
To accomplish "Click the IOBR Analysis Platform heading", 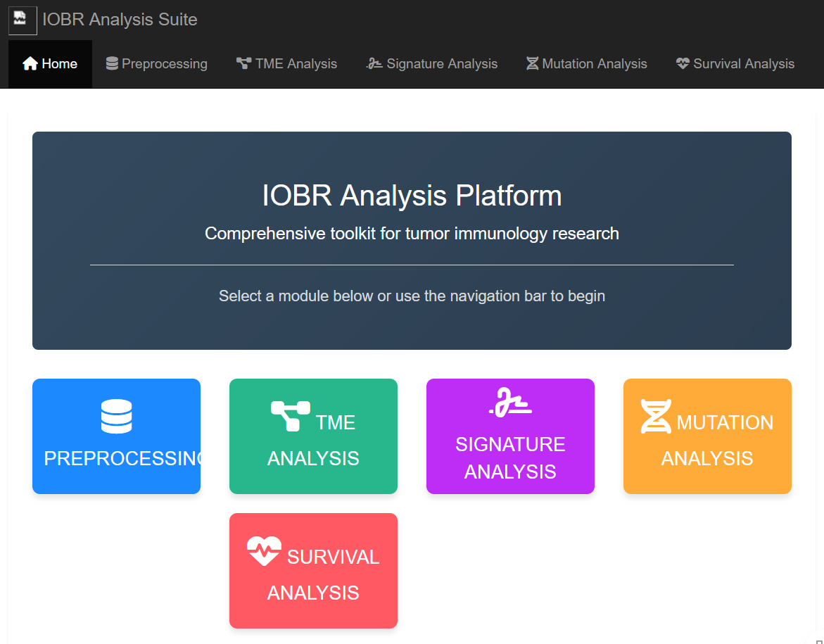I will (412, 196).
